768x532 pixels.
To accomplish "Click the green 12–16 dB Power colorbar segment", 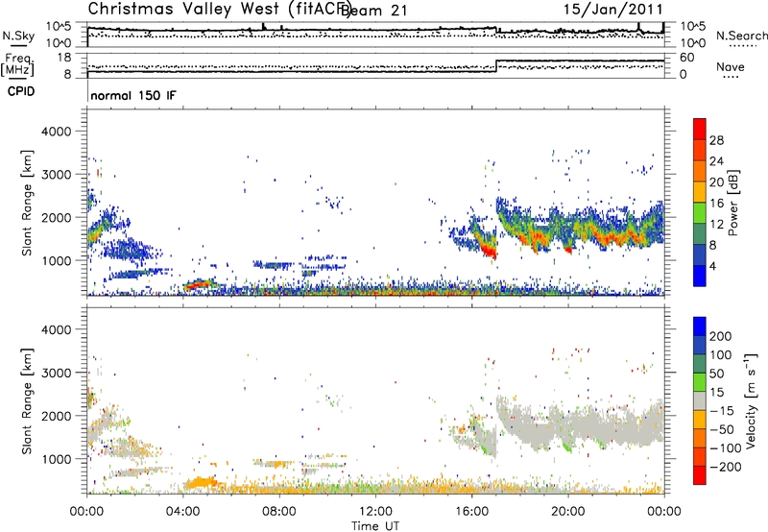I will click(700, 213).
